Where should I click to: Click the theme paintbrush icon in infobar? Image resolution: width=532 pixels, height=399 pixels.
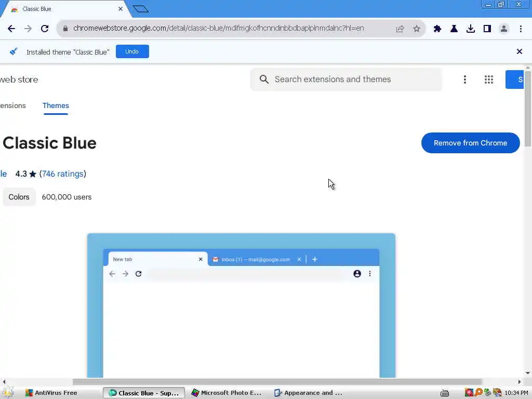(13, 51)
